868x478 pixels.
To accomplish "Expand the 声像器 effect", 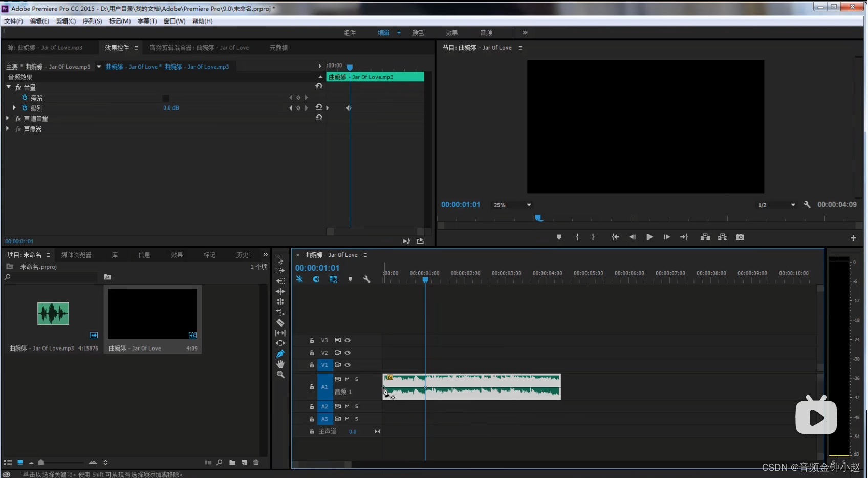I will coord(8,128).
